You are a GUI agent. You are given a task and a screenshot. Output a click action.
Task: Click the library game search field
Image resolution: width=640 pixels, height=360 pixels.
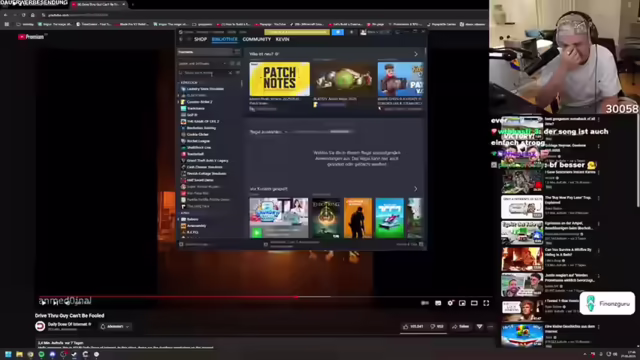[205, 73]
